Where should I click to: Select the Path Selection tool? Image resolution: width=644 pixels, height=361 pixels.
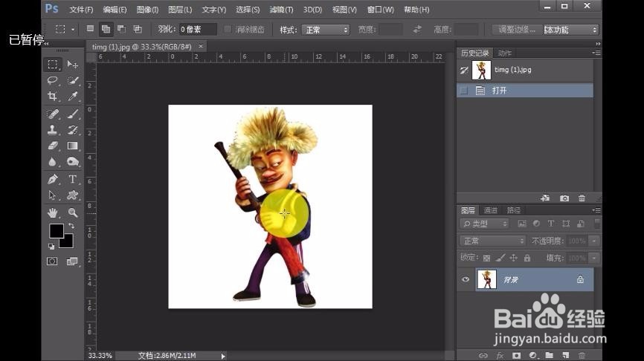[52, 195]
